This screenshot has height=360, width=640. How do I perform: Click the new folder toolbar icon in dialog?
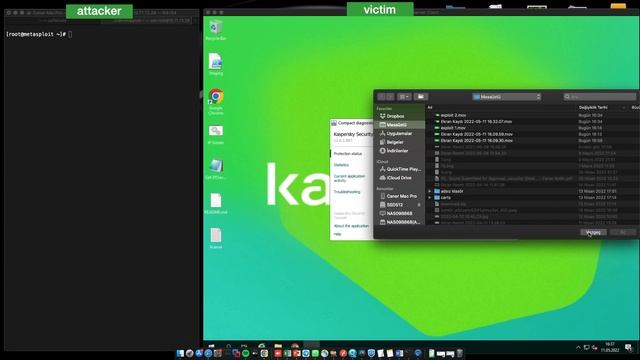420,97
